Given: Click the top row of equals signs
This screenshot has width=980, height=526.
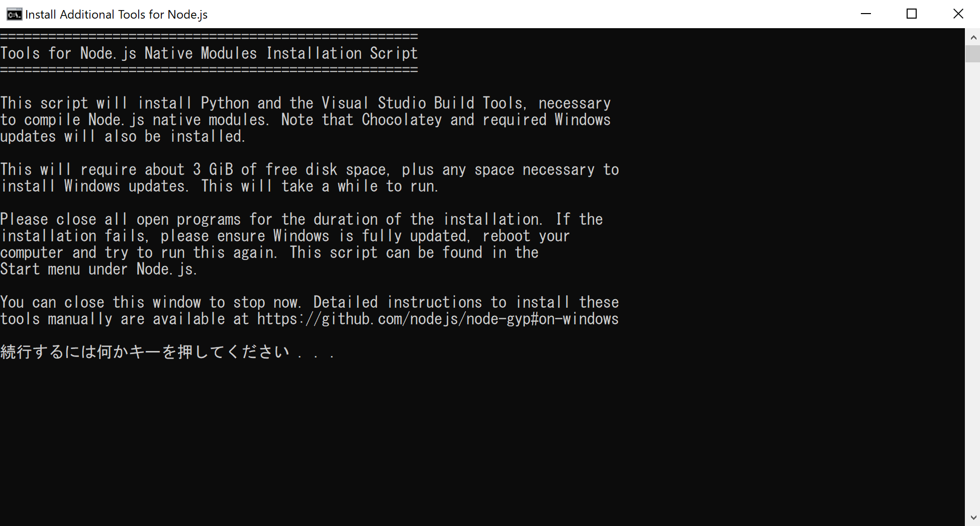Looking at the screenshot, I should tap(209, 37).
